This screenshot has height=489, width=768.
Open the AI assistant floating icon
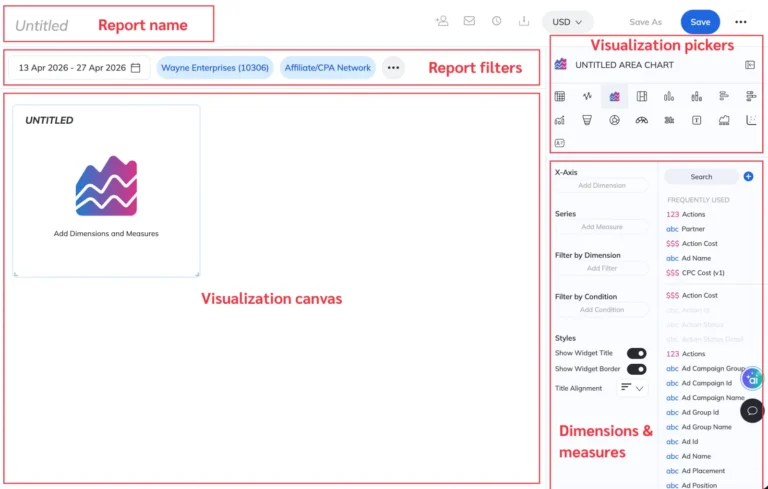[x=752, y=379]
